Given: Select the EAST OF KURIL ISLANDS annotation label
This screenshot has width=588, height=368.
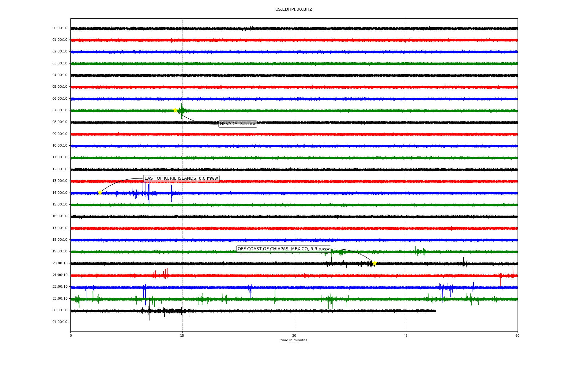Looking at the screenshot, I should [181, 178].
